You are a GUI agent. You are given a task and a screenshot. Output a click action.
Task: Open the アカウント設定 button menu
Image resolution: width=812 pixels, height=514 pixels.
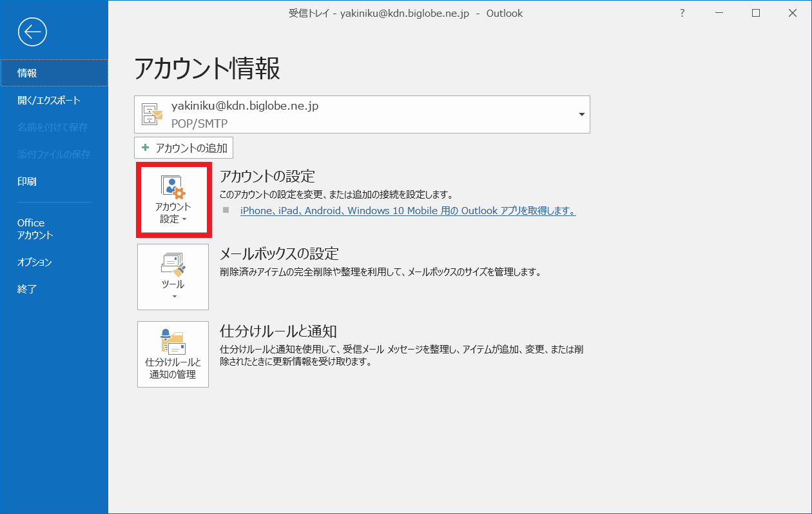click(173, 200)
